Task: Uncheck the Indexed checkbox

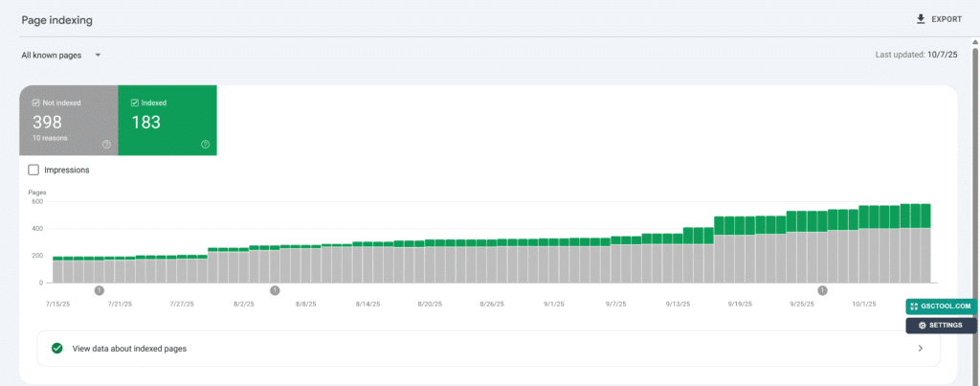Action: 133,102
